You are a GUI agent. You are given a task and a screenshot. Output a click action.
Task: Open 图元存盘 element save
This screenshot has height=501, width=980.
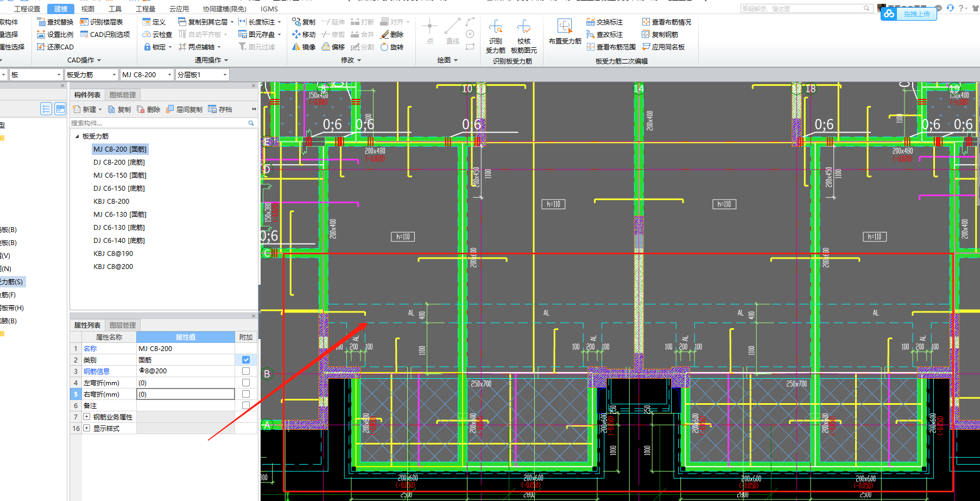[x=260, y=34]
